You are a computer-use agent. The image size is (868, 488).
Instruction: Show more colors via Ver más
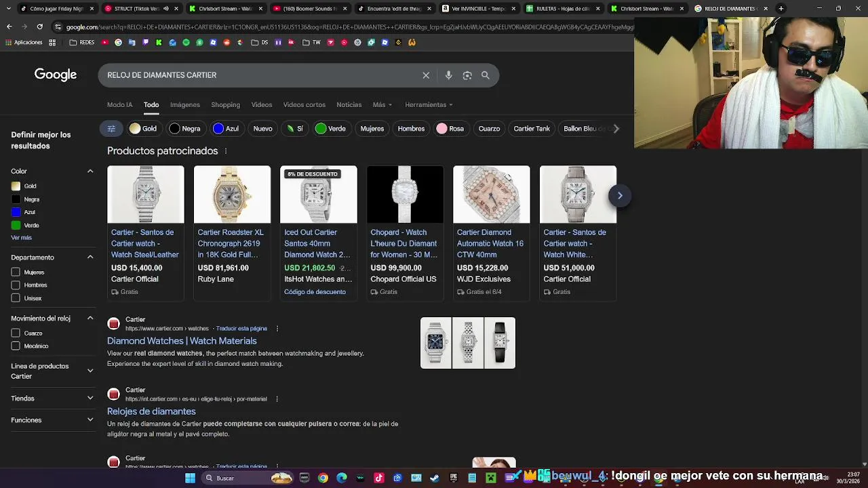point(21,238)
